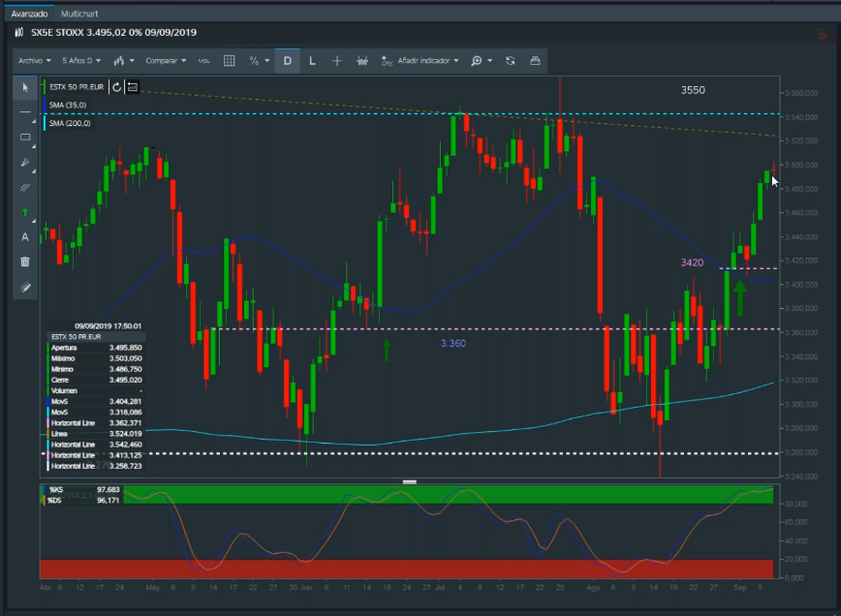Click the panel resize handle above stochastic
841x616 pixels.
pyautogui.click(x=409, y=482)
